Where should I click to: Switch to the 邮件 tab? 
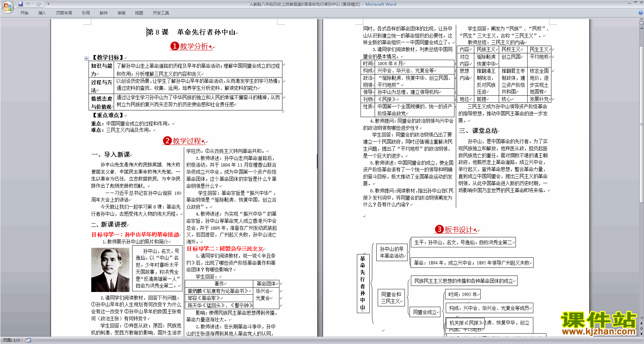(104, 13)
